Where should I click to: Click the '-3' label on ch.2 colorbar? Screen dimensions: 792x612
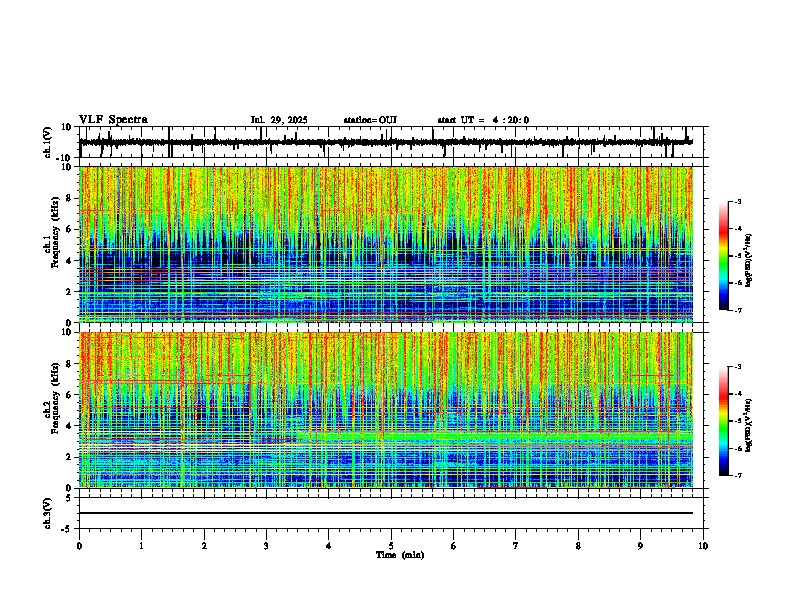pyautogui.click(x=738, y=367)
